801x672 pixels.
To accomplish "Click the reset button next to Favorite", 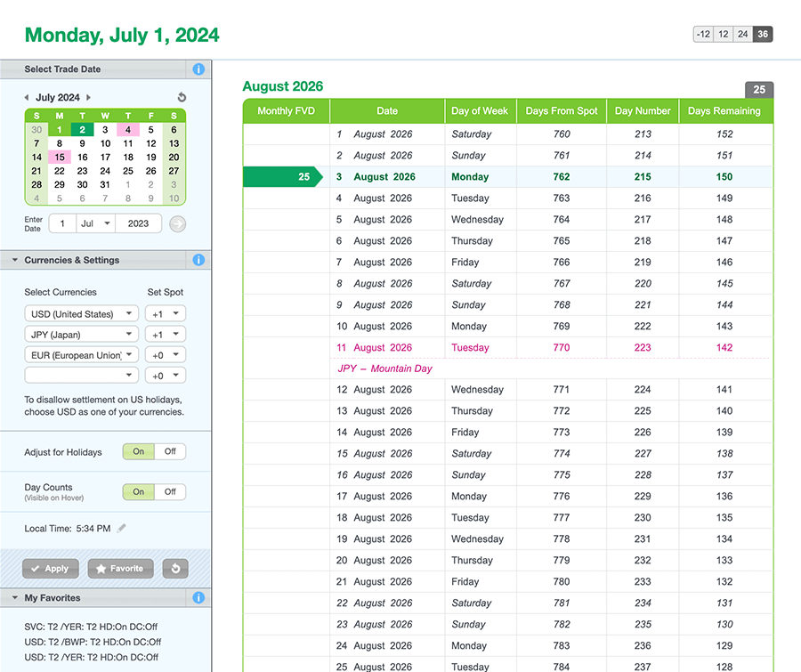I will coord(175,568).
